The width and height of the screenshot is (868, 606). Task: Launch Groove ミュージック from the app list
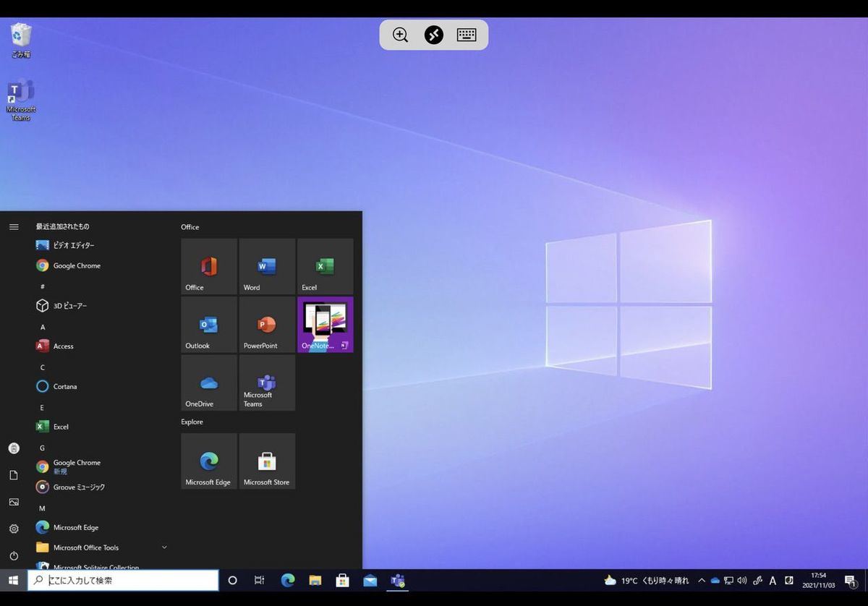coord(101,487)
